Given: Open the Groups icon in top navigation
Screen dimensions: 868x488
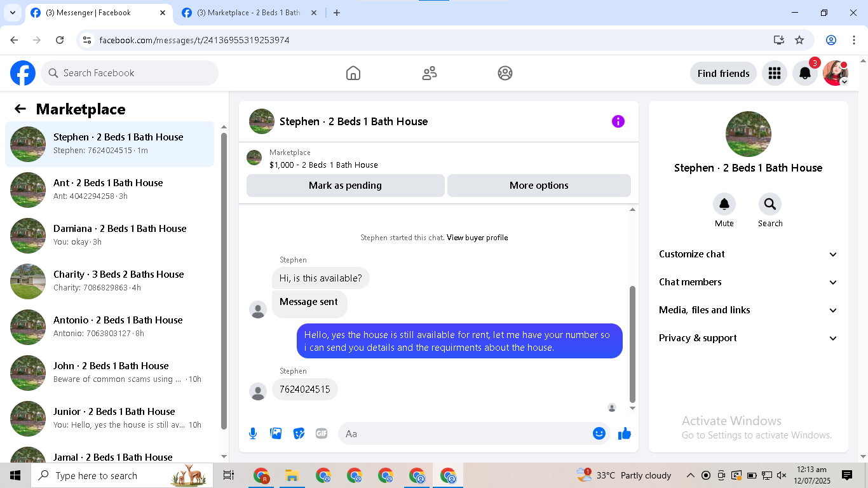Looking at the screenshot, I should (505, 73).
